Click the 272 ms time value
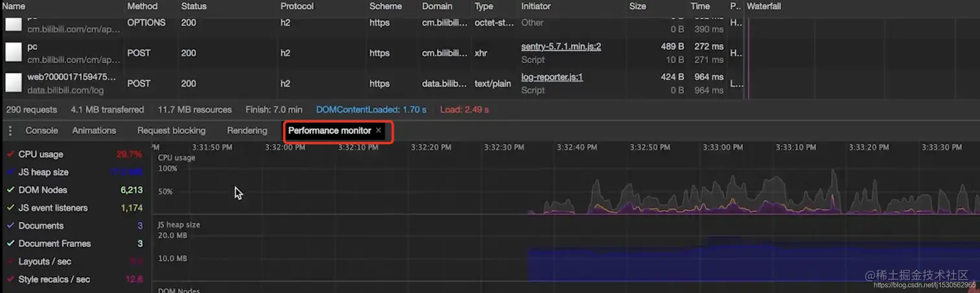Screen dimensions: 980x293 click(709, 47)
